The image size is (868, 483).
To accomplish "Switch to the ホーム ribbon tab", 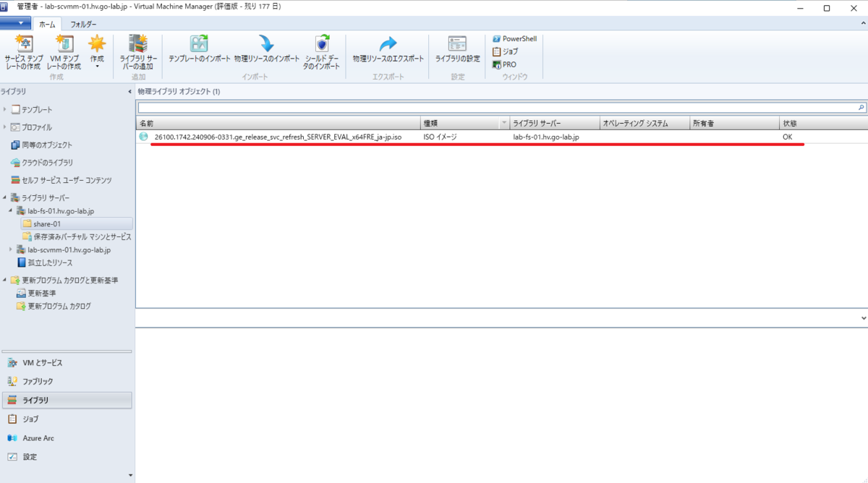I will [47, 24].
